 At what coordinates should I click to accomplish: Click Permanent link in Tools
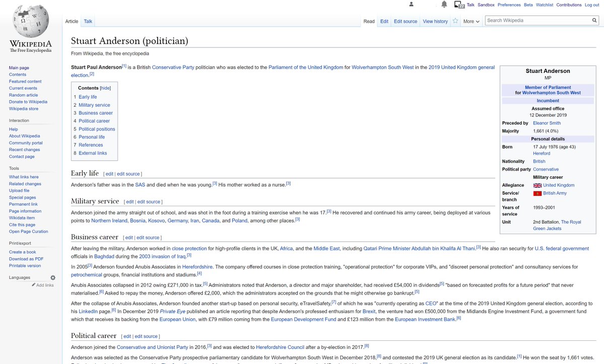coord(23,204)
